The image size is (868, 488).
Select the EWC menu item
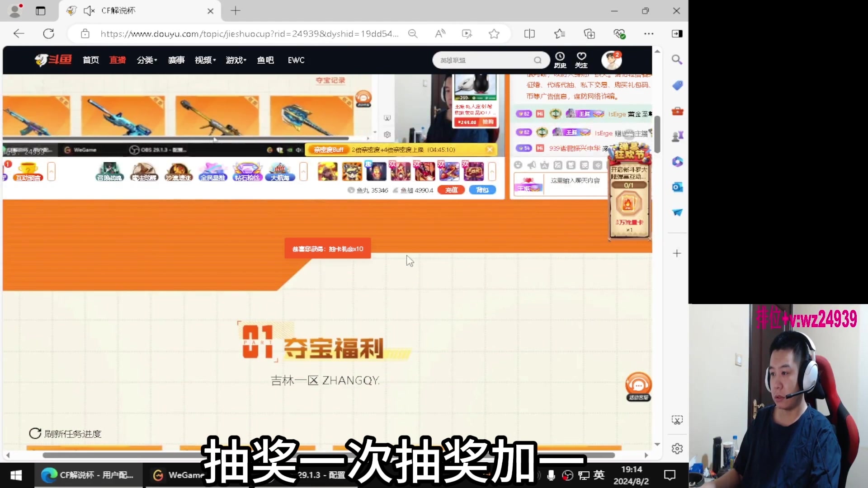pyautogui.click(x=296, y=60)
